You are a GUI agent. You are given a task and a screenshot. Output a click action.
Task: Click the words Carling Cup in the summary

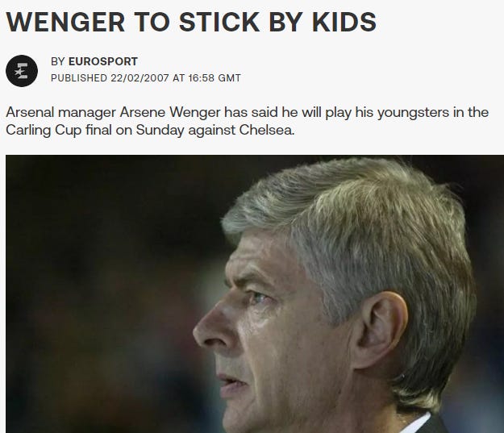pyautogui.click(x=44, y=130)
